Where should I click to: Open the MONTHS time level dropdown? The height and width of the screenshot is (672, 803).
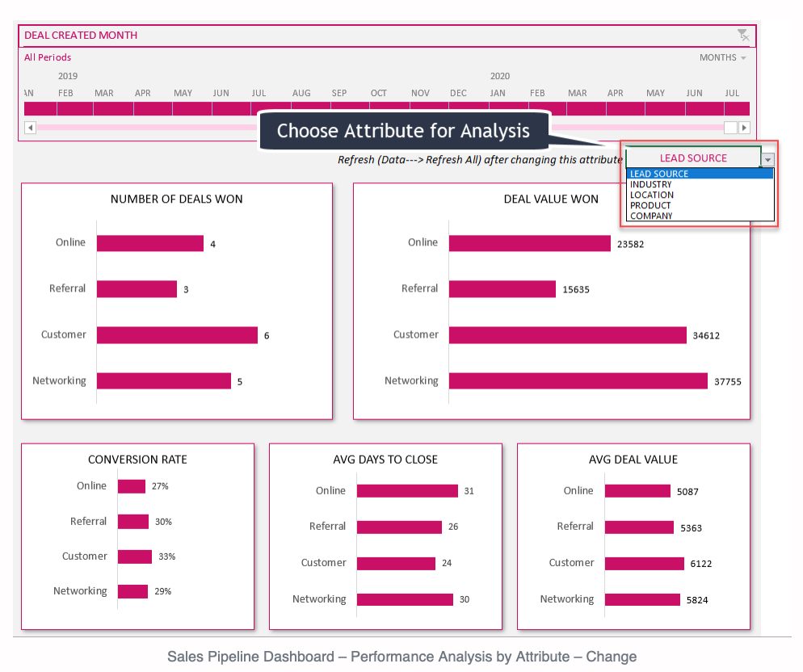pos(722,58)
